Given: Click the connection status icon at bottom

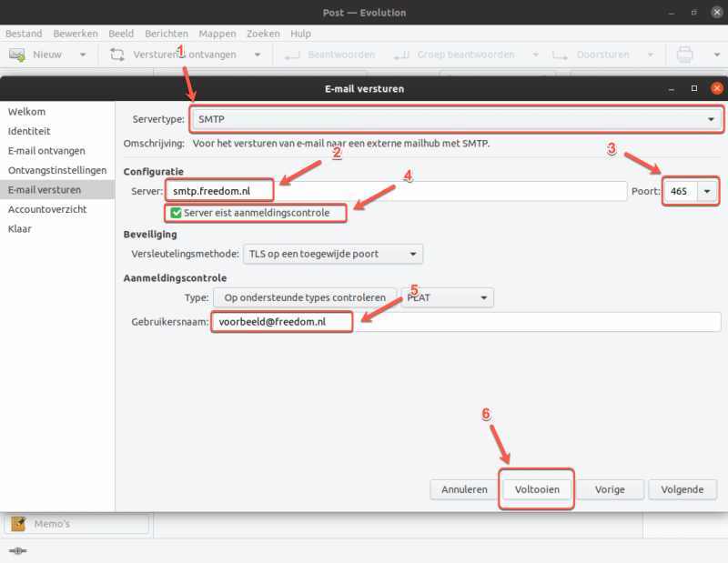Looking at the screenshot, I should point(17,551).
